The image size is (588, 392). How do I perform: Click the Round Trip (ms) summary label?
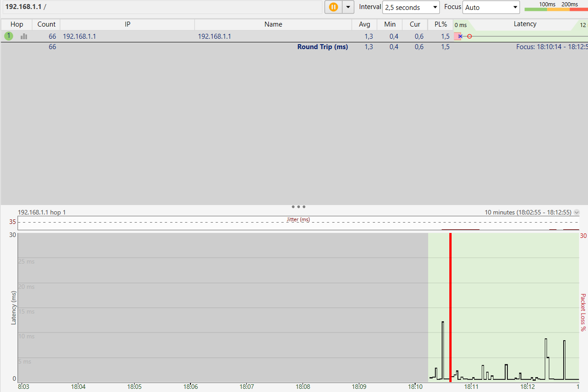[322, 47]
